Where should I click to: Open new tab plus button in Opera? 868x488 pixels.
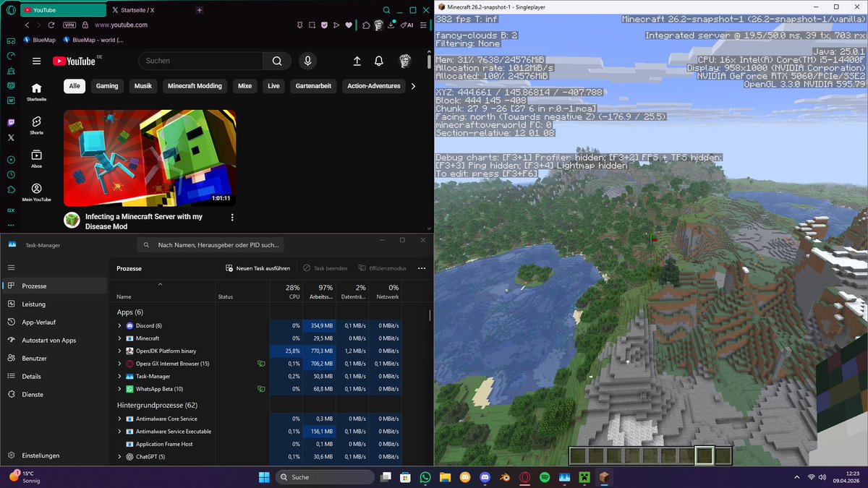coord(200,10)
